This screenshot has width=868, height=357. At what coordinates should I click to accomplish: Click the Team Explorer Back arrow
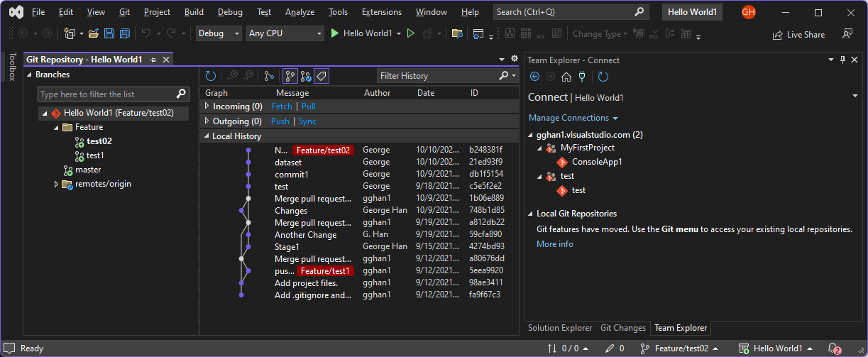(x=535, y=77)
